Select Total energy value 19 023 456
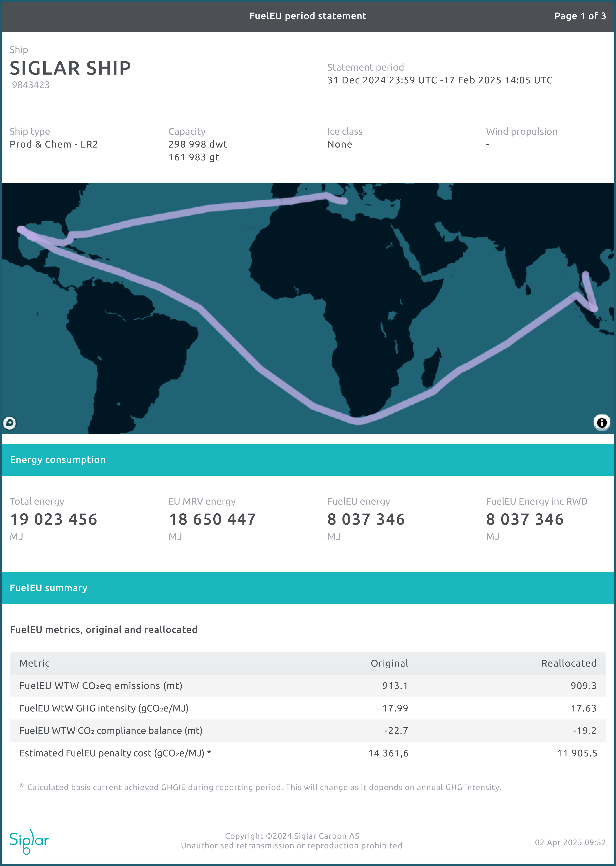The image size is (616, 866). click(x=54, y=519)
